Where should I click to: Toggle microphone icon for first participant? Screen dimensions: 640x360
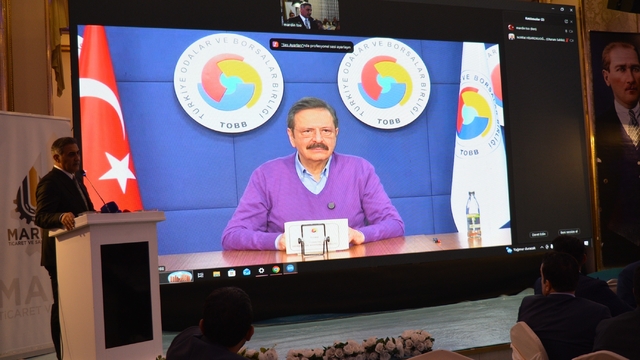[566, 31]
